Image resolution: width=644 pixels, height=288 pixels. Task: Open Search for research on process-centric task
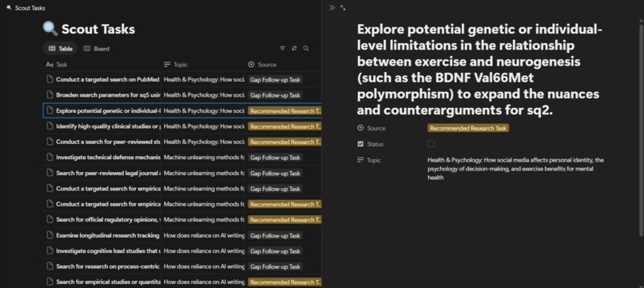pyautogui.click(x=108, y=266)
